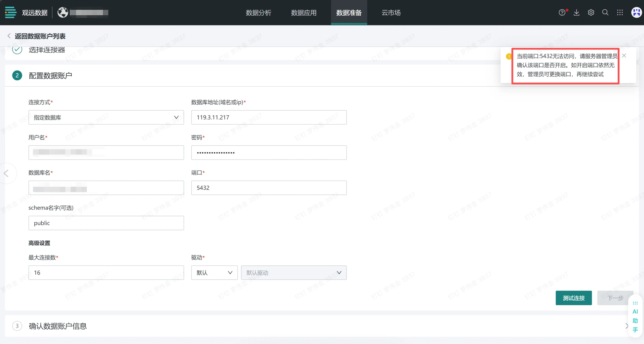Open settings gear icon in top bar
The image size is (644, 344).
click(x=591, y=13)
